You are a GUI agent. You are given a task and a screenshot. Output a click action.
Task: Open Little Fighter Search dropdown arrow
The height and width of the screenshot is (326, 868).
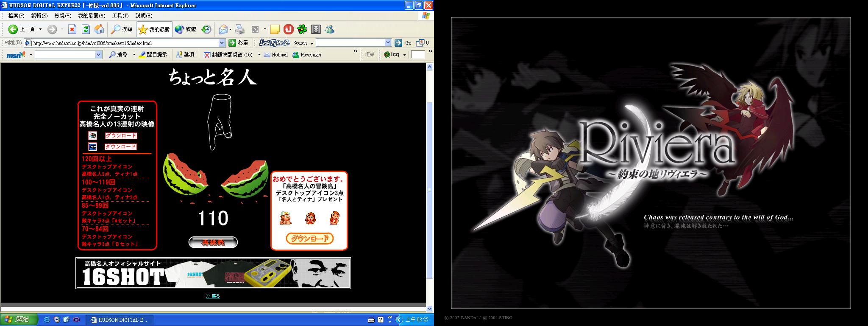pyautogui.click(x=312, y=43)
